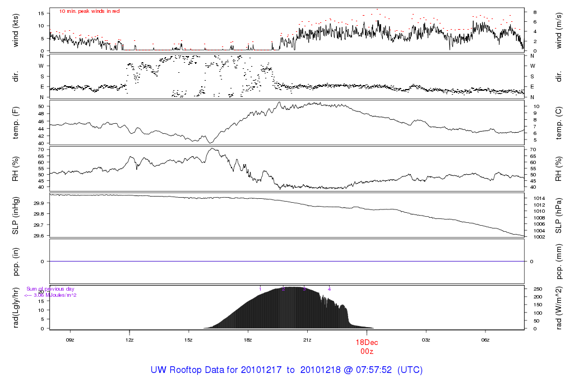This screenshot has width=574, height=392.
Task: Select the 'pcp. (in)' axis label
Action: [16, 262]
